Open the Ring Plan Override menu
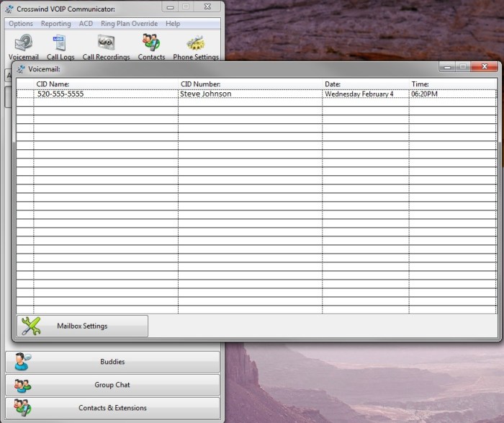 click(129, 24)
